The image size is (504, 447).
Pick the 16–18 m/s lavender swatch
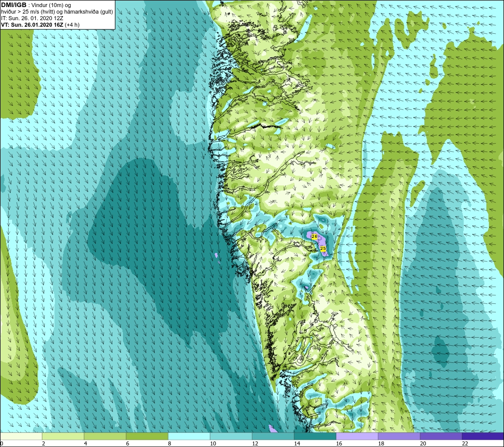point(357,436)
